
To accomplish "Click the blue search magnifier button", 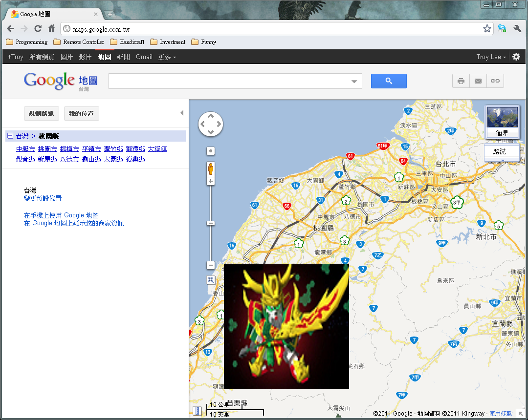I will click(x=389, y=81).
